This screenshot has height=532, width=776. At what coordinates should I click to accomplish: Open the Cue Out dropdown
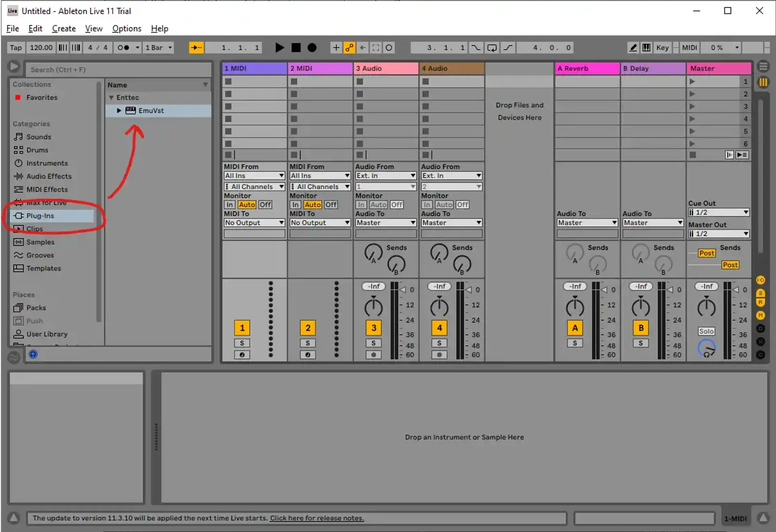(719, 212)
